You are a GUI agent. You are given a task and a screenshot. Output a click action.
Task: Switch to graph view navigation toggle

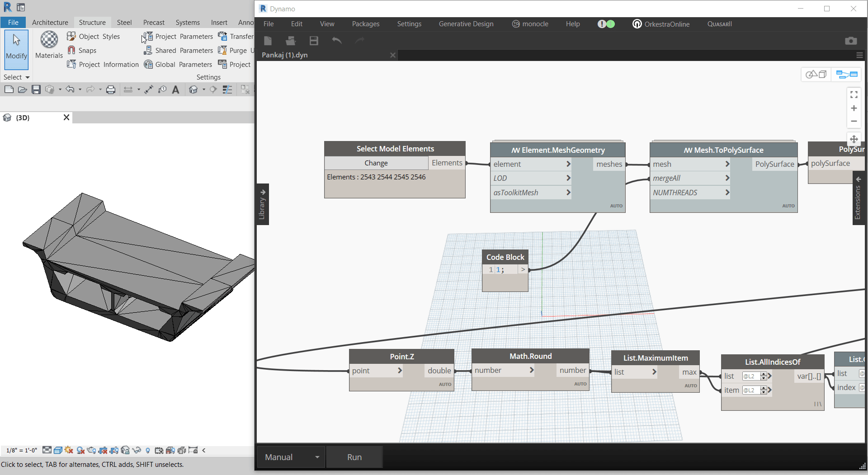tap(847, 74)
